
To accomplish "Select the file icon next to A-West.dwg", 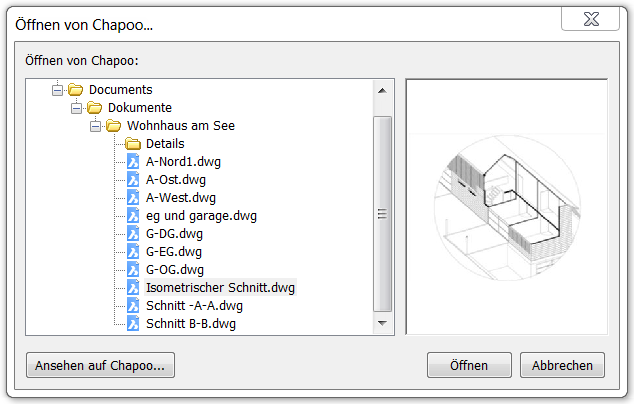I will click(x=133, y=197).
